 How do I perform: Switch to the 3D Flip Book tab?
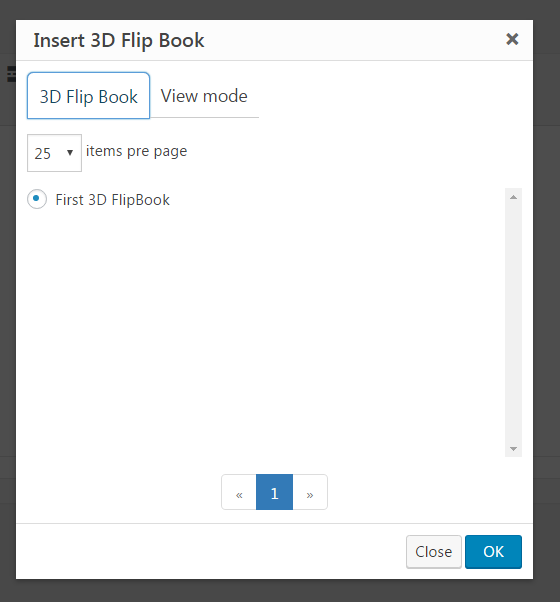(88, 96)
